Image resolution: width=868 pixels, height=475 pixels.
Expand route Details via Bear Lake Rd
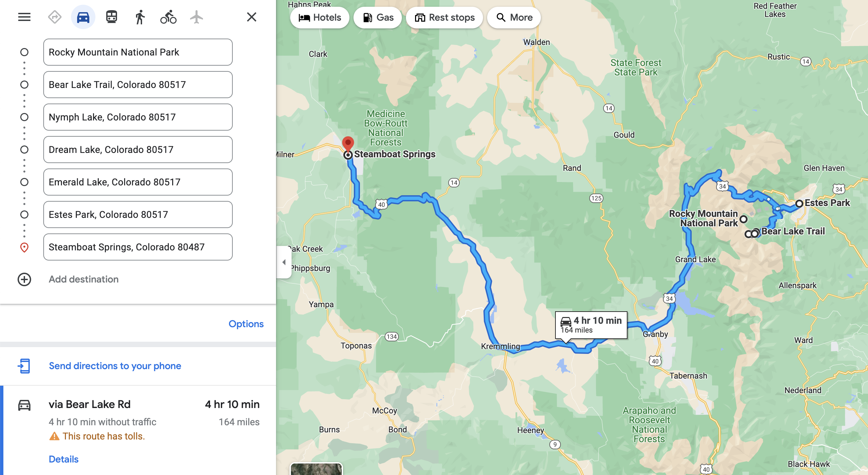[64, 459]
